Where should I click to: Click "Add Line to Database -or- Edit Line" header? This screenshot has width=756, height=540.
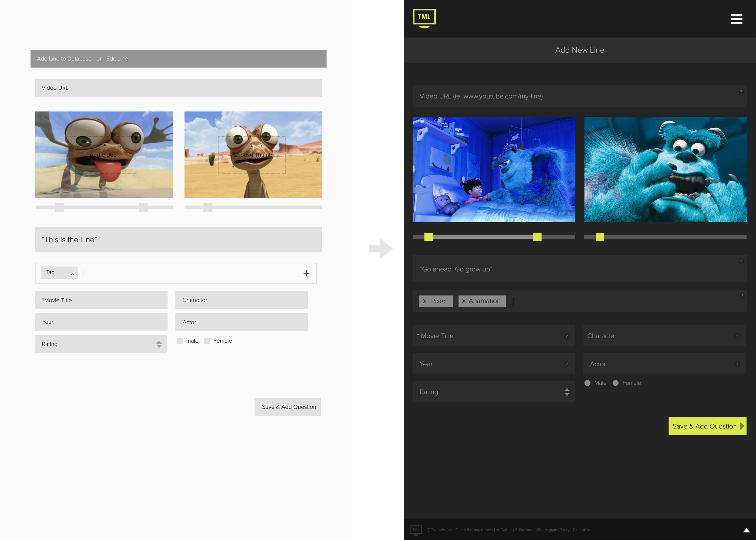pos(178,59)
